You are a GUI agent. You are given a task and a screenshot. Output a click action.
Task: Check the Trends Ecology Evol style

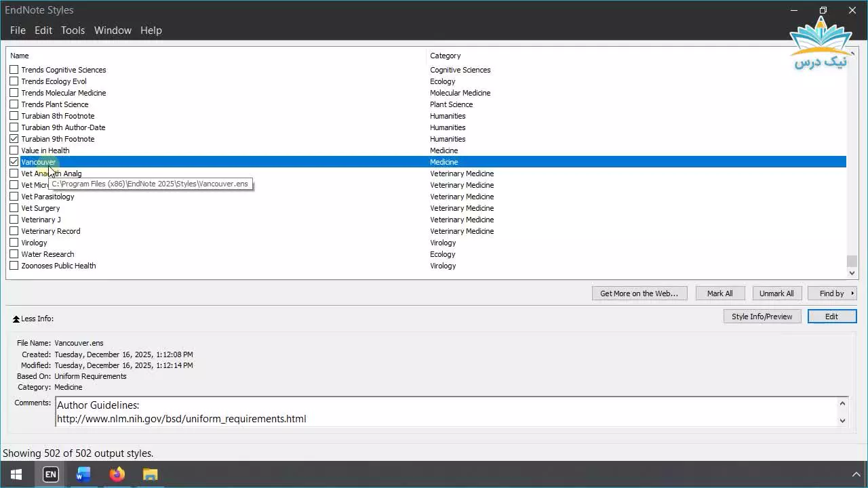click(x=14, y=81)
